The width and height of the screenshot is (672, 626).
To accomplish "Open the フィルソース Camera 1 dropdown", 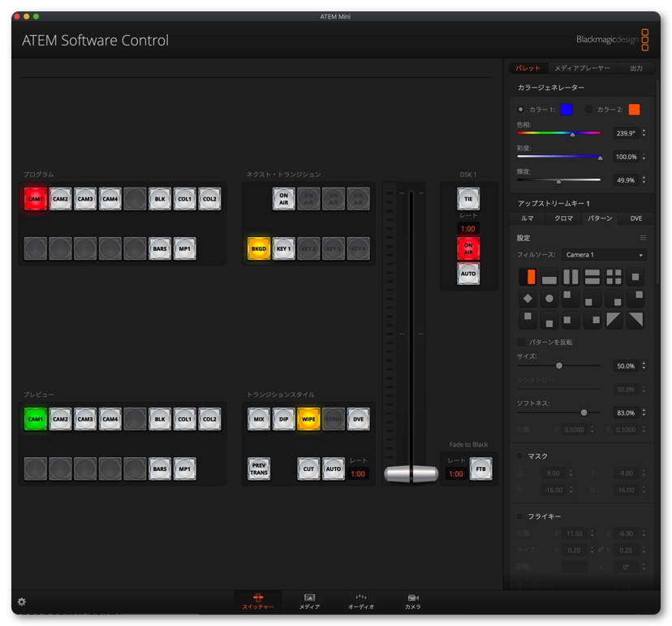I will click(604, 255).
